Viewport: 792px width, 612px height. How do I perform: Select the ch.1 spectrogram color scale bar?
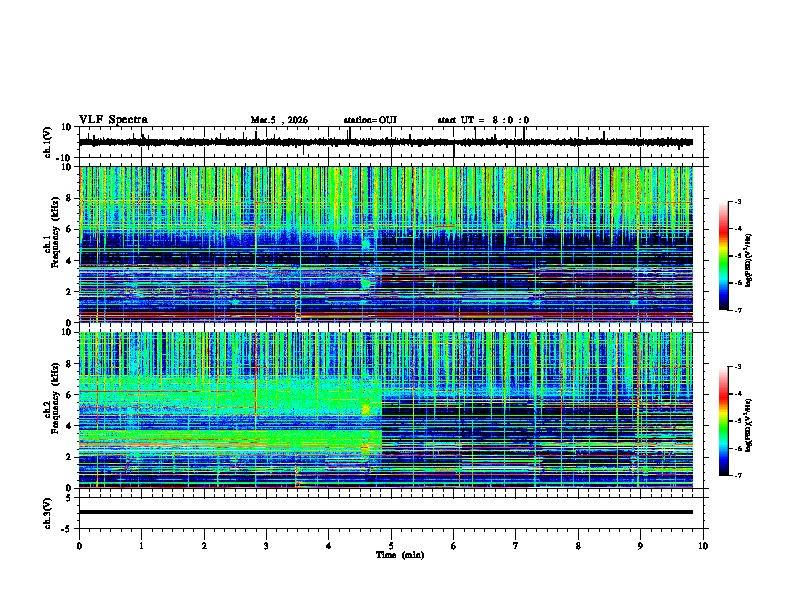point(723,256)
